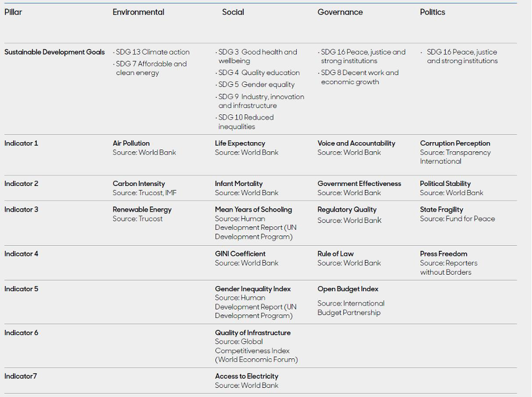Screen dimensions: 532x397
Task: Select the Open Budget Index indicator
Action: click(348, 289)
